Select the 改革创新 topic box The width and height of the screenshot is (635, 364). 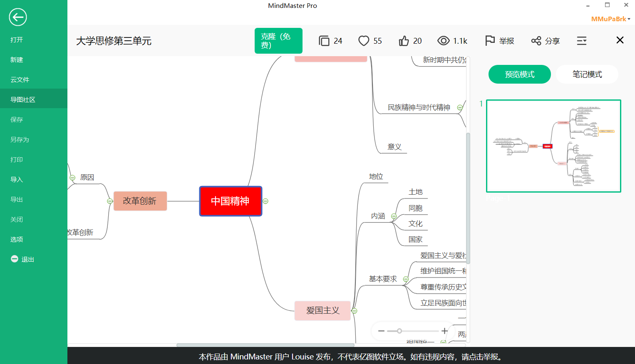[140, 201]
